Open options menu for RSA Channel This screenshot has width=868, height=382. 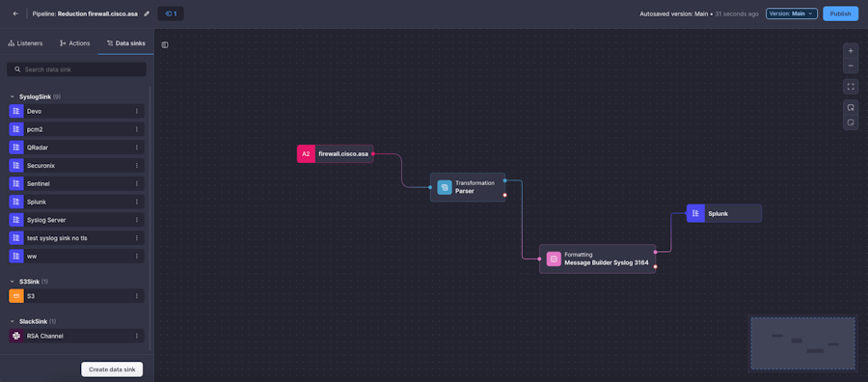pos(137,336)
